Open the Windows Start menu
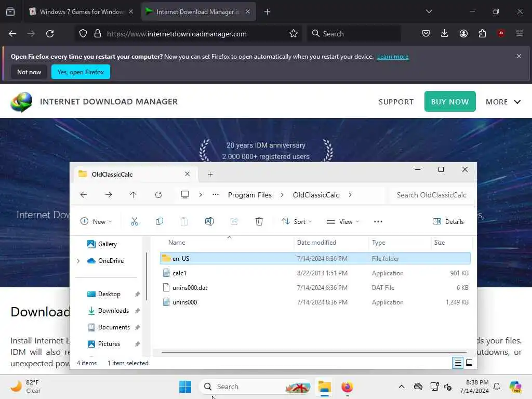Viewport: 532px width, 399px height. pos(185,387)
